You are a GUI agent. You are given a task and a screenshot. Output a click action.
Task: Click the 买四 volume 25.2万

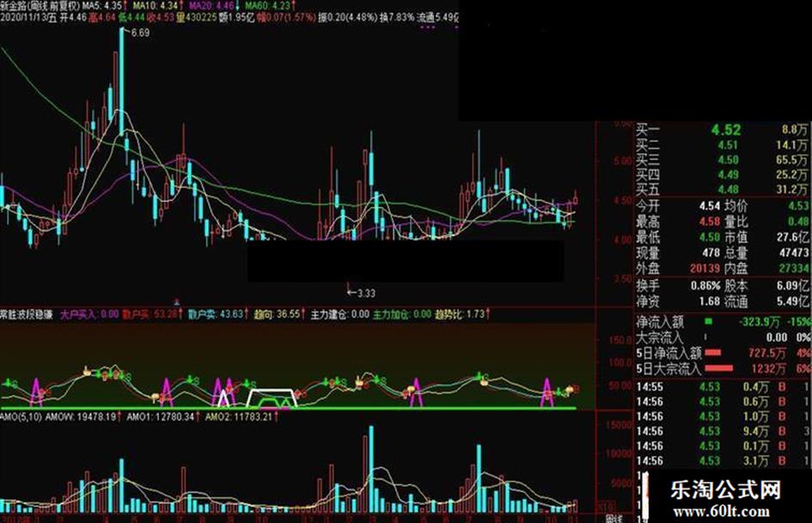(x=791, y=174)
